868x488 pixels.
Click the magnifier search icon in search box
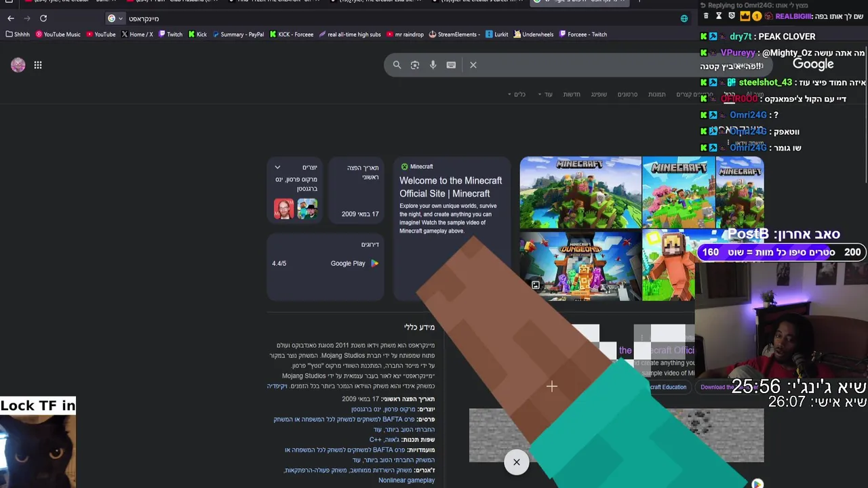tap(397, 65)
